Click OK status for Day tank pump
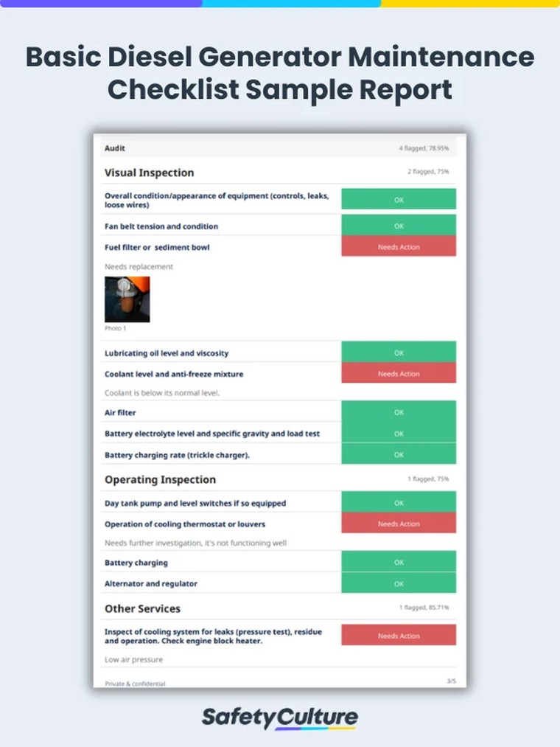Image resolution: width=560 pixels, height=747 pixels. [399, 503]
